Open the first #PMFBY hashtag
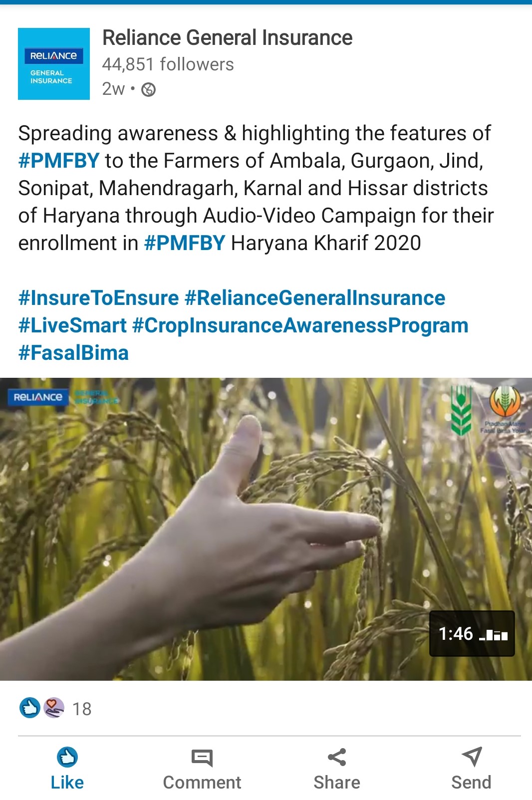Viewport: 532px width, 800px height. tap(59, 161)
